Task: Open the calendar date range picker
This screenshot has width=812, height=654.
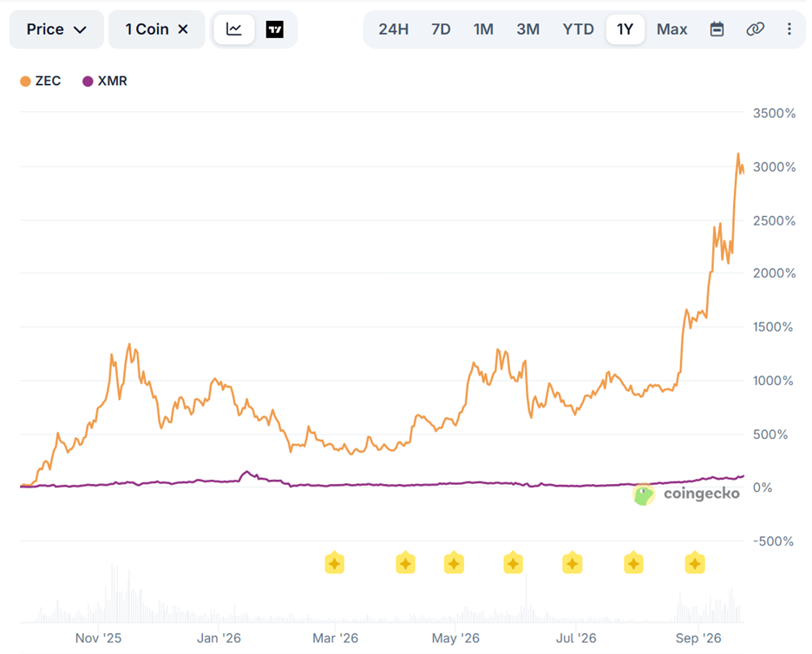Action: (717, 29)
